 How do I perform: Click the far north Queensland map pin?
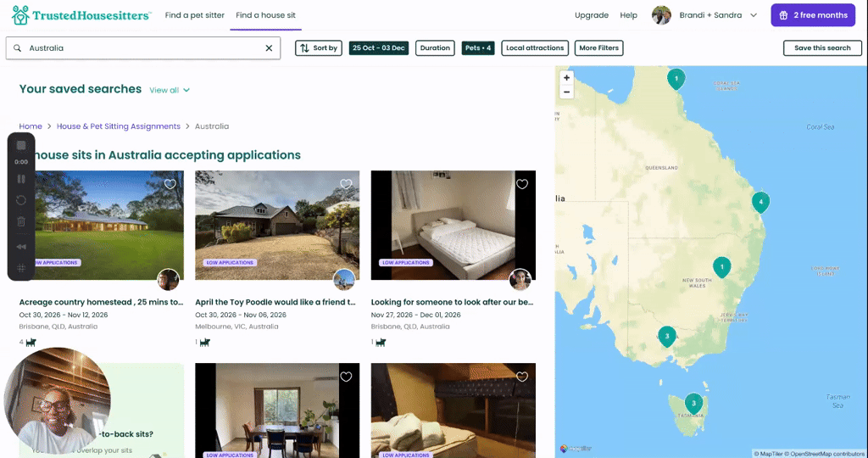point(676,79)
